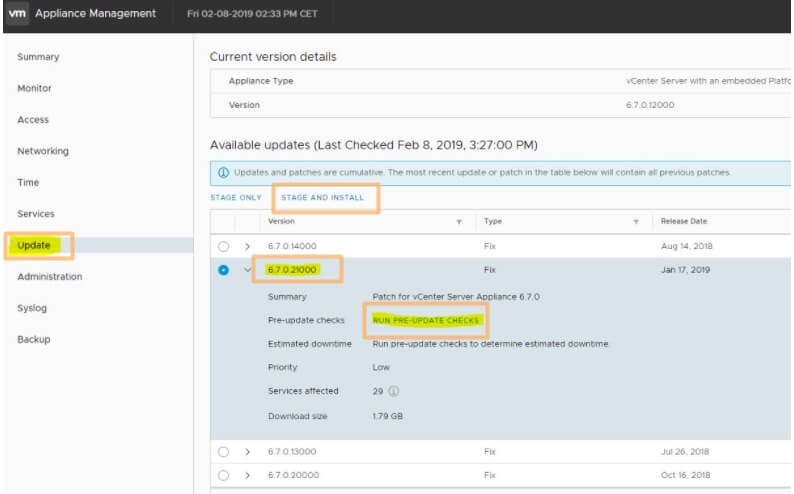Expand details for version 6.7.0.20000

247,475
